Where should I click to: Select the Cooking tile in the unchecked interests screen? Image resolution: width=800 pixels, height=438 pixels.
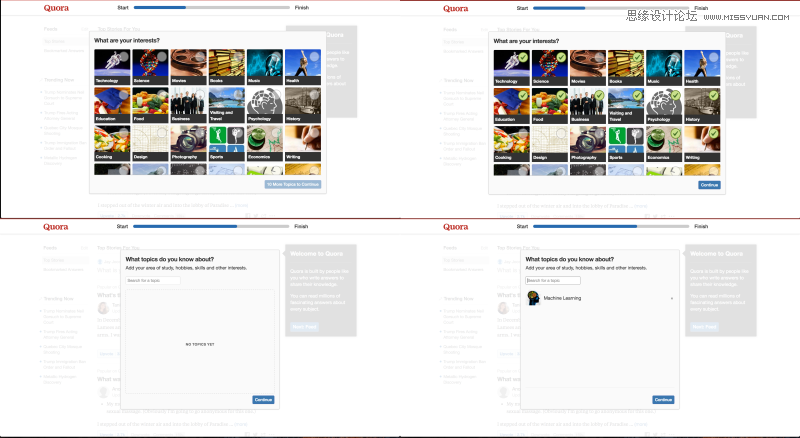[x=112, y=143]
